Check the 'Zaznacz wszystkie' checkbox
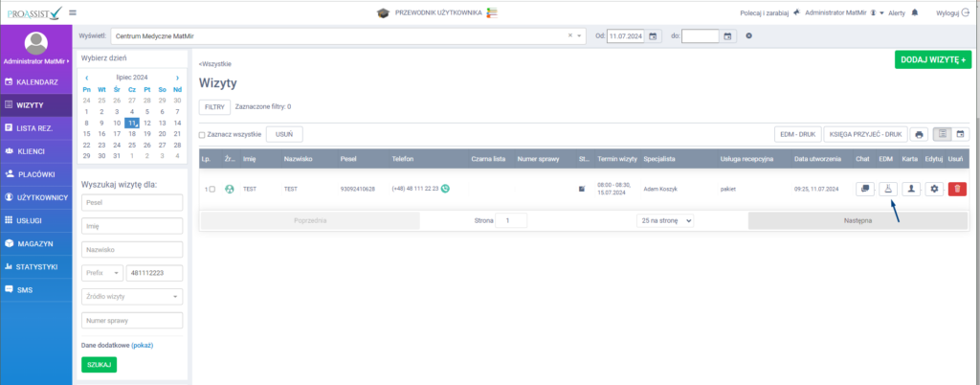Viewport: 980px width, 385px height. [x=202, y=135]
